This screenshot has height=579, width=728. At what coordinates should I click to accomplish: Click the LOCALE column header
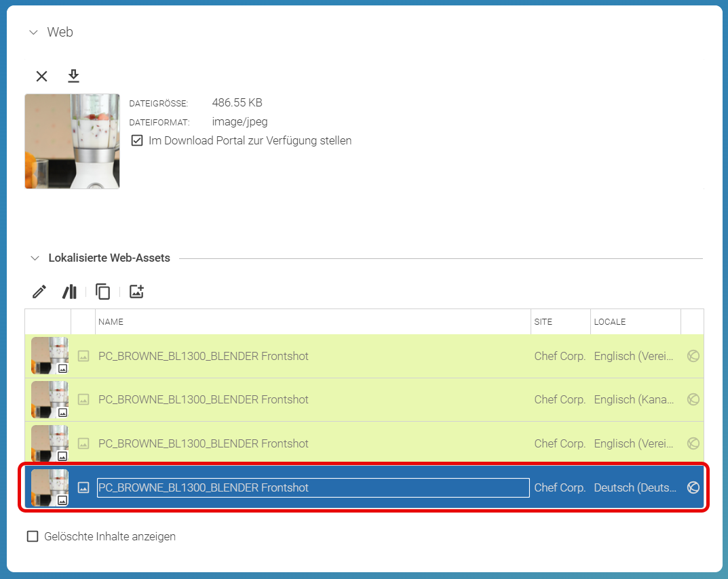(610, 322)
